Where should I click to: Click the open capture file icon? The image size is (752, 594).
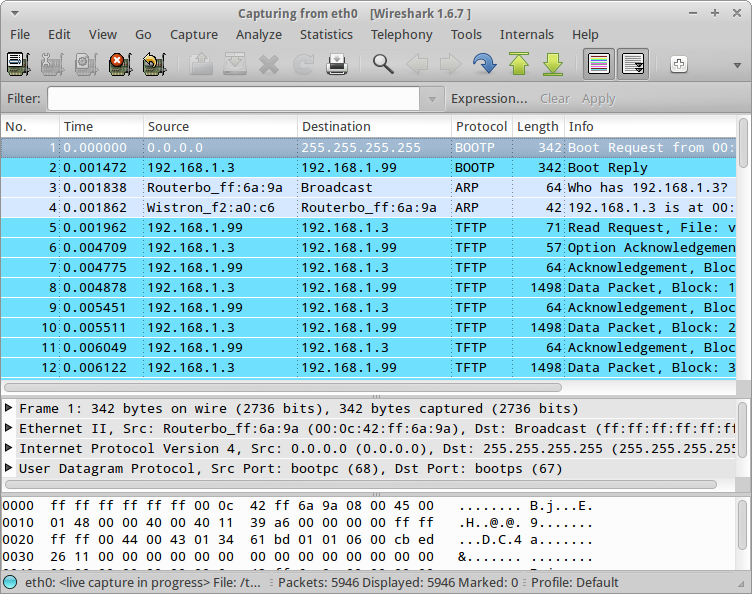click(x=201, y=64)
